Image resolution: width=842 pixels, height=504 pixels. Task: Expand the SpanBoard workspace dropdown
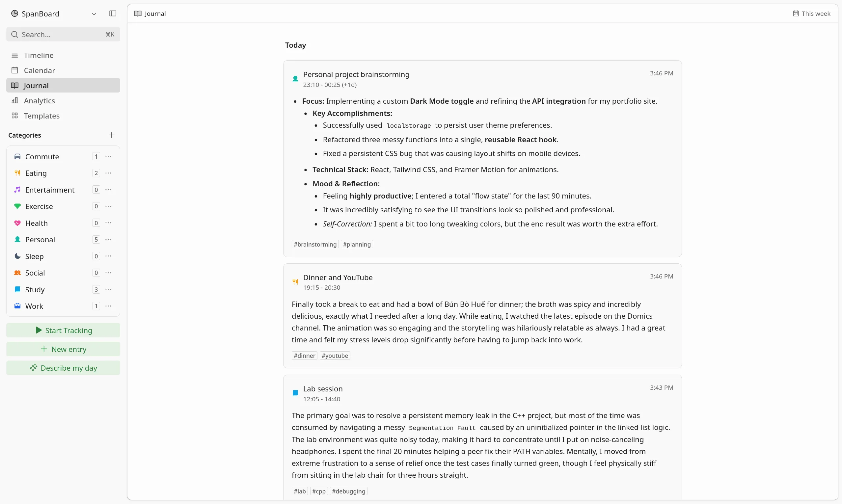pos(94,13)
